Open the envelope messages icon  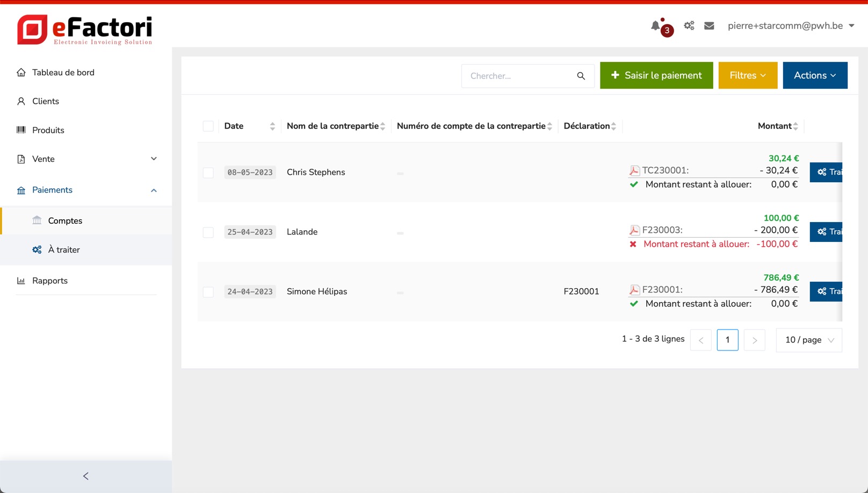709,26
